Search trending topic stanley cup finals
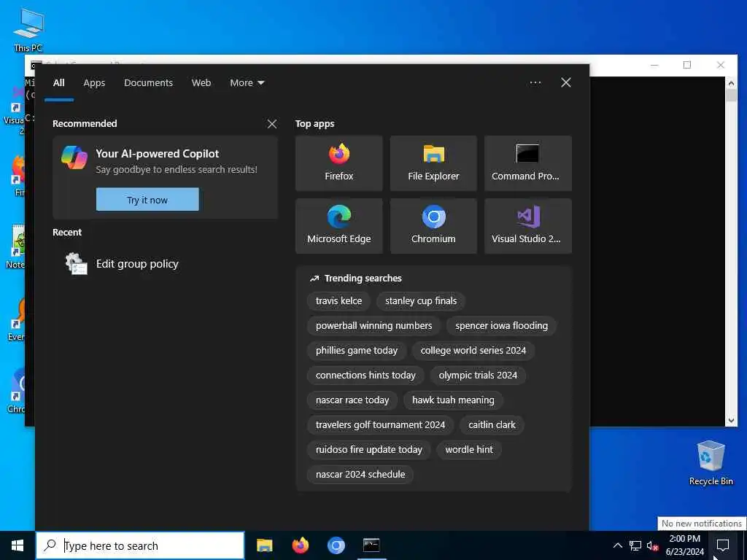The image size is (747, 560). [421, 301]
